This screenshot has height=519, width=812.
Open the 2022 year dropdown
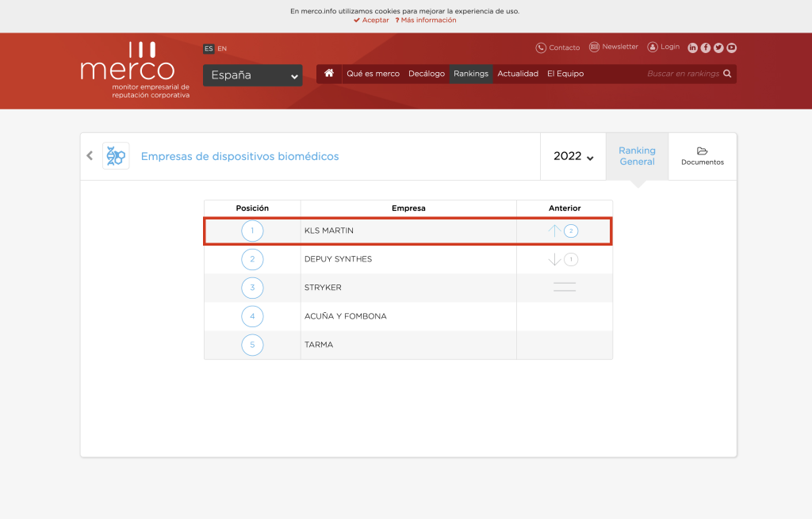click(573, 156)
